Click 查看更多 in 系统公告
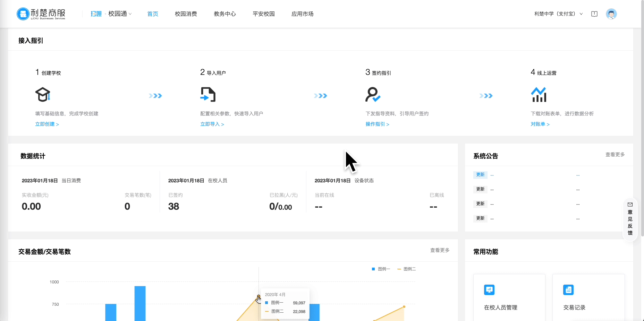644x321 pixels. [x=615, y=155]
